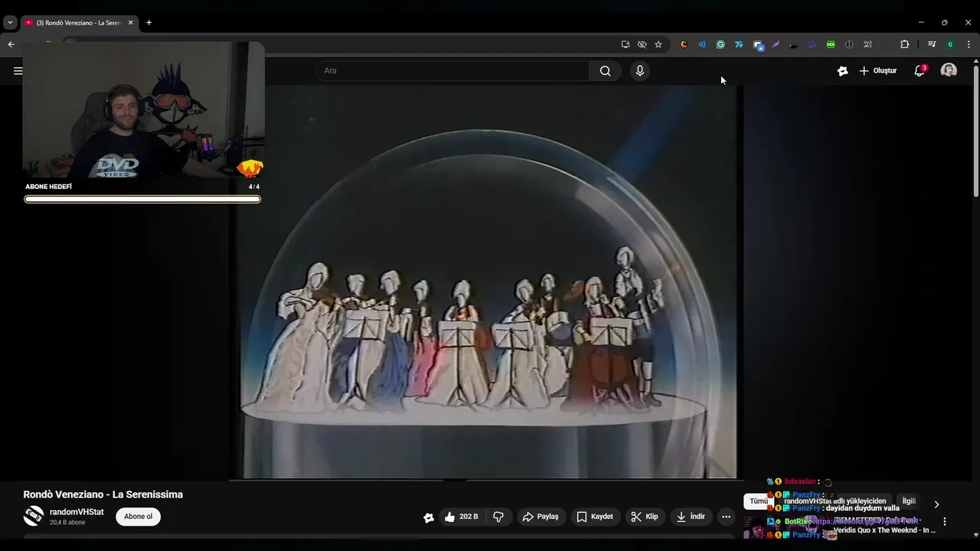
Task: Open the YouTube hamburger guide menu
Action: coord(18,71)
